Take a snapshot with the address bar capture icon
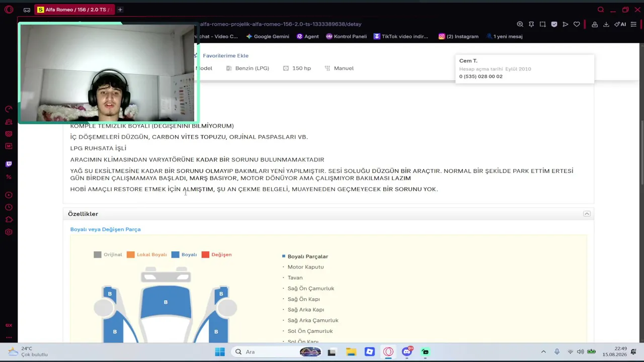This screenshot has height=362, width=644. point(542,24)
